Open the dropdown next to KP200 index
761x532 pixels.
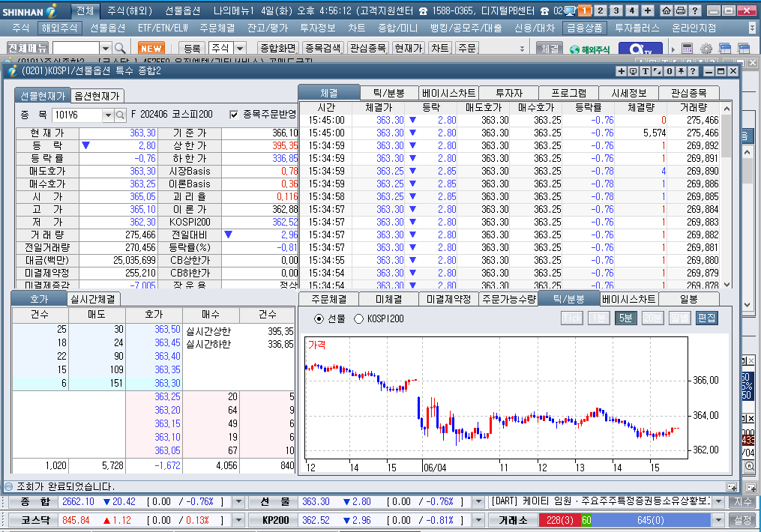click(478, 520)
